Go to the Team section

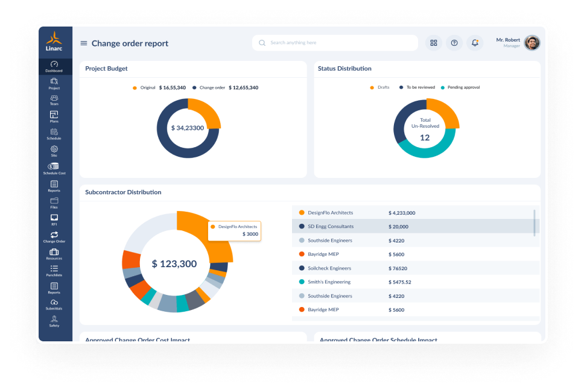54,100
